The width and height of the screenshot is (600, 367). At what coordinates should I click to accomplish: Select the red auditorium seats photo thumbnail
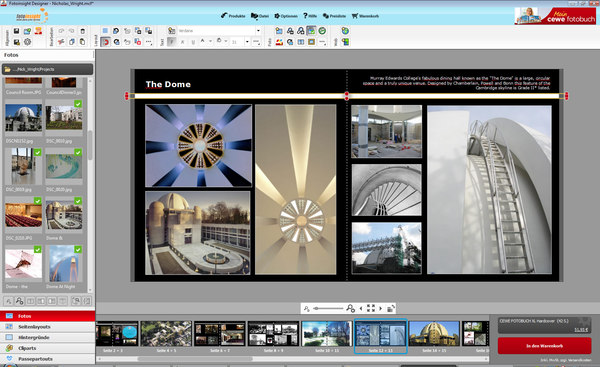coord(23,215)
